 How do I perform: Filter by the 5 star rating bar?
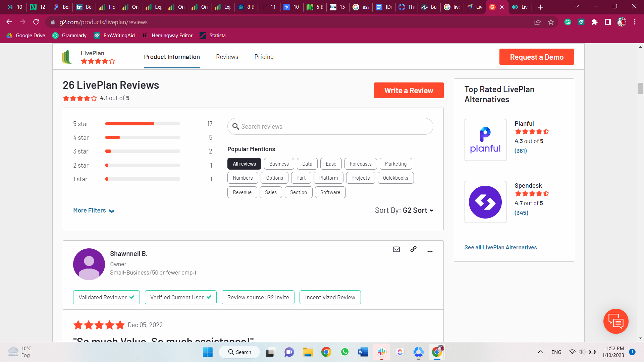(143, 124)
